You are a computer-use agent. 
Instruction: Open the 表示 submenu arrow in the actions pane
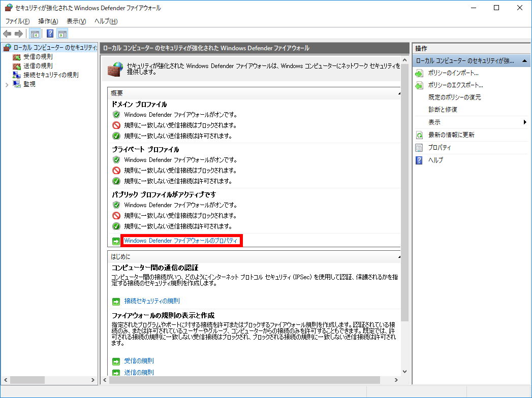(525, 122)
